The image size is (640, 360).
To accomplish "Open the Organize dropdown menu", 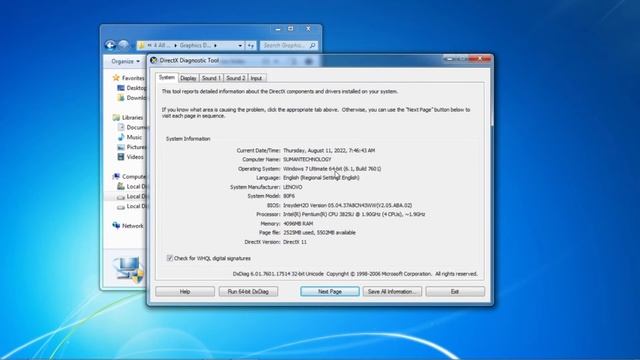I will click(x=125, y=61).
